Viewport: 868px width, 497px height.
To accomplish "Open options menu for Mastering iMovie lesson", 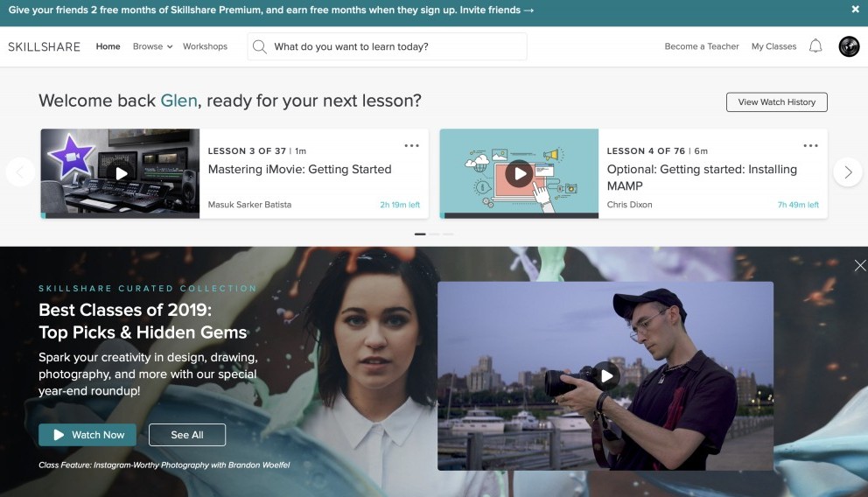I will (x=411, y=145).
